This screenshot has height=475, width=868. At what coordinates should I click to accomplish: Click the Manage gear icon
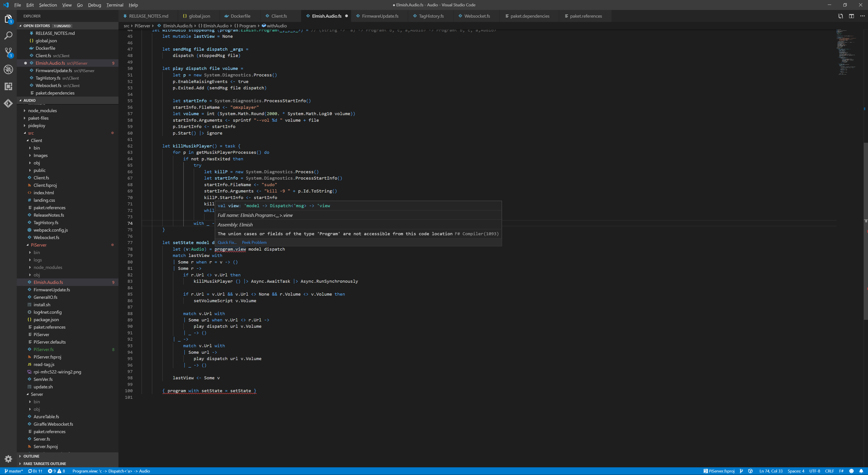(x=8, y=458)
